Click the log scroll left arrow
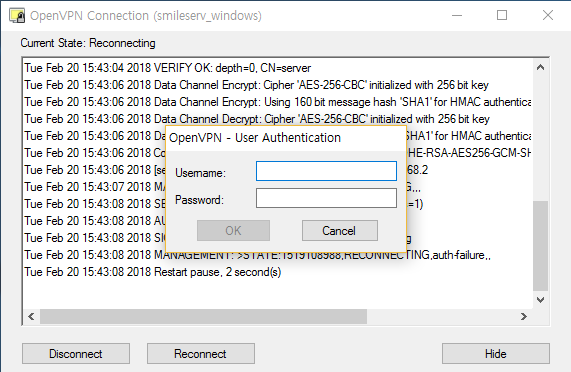Screen dimensions: 571x372 click(x=31, y=316)
